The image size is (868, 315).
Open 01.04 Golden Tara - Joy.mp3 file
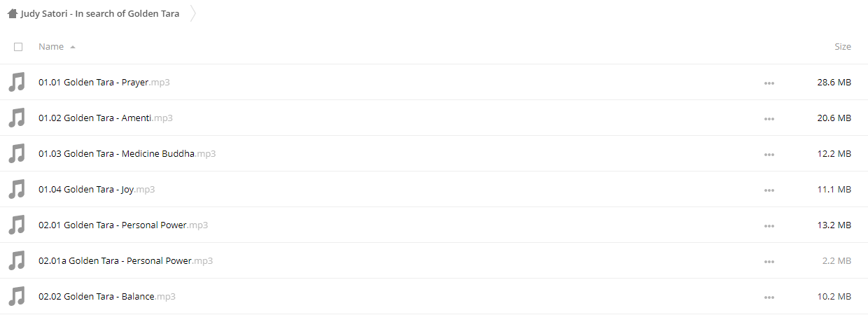pos(97,189)
